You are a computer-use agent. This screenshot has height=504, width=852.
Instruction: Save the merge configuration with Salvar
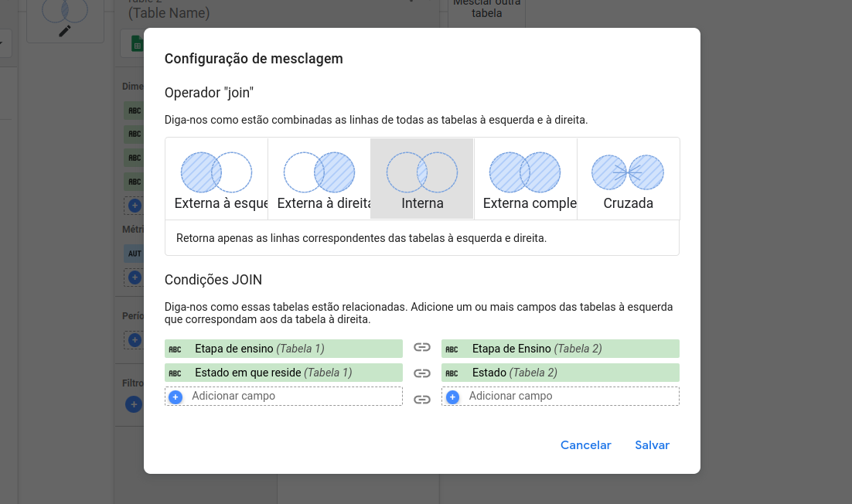tap(652, 445)
